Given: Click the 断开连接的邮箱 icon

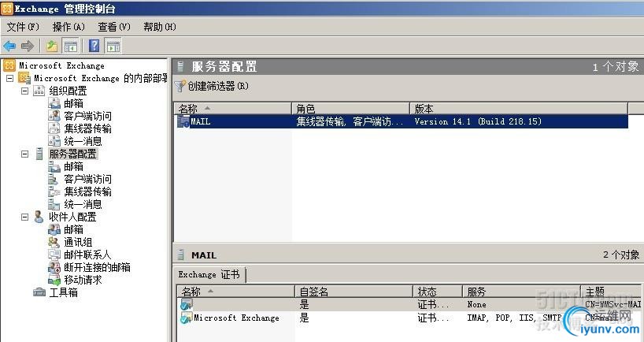Looking at the screenshot, I should (54, 267).
